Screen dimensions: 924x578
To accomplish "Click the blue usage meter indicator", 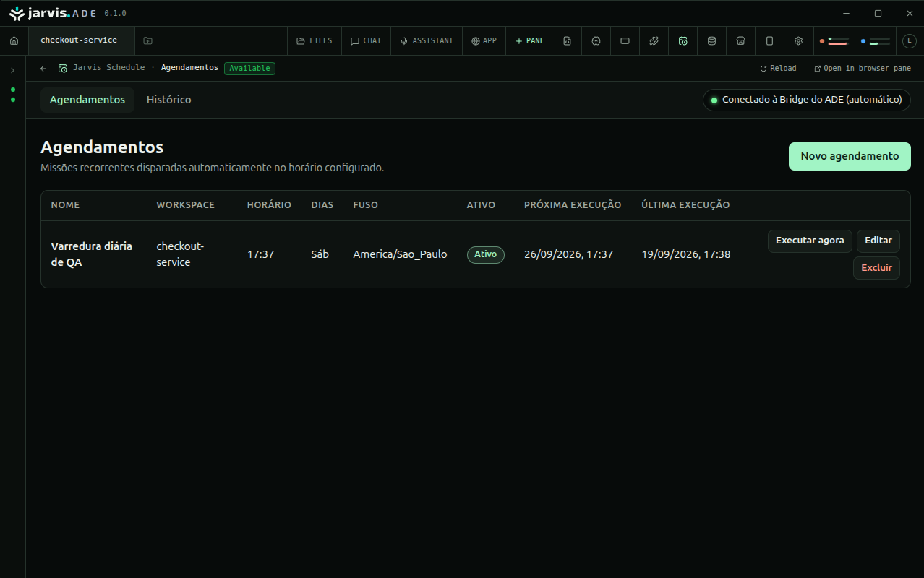I will (x=875, y=41).
